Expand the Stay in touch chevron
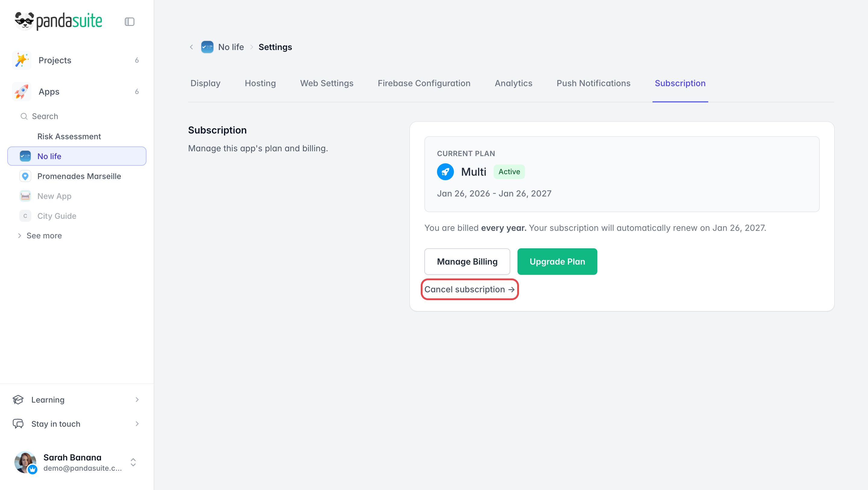 (137, 424)
